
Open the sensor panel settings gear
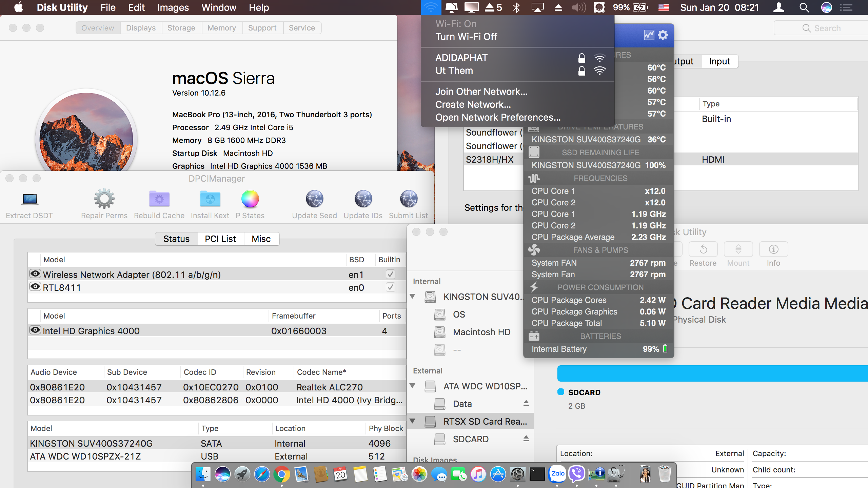pyautogui.click(x=663, y=35)
